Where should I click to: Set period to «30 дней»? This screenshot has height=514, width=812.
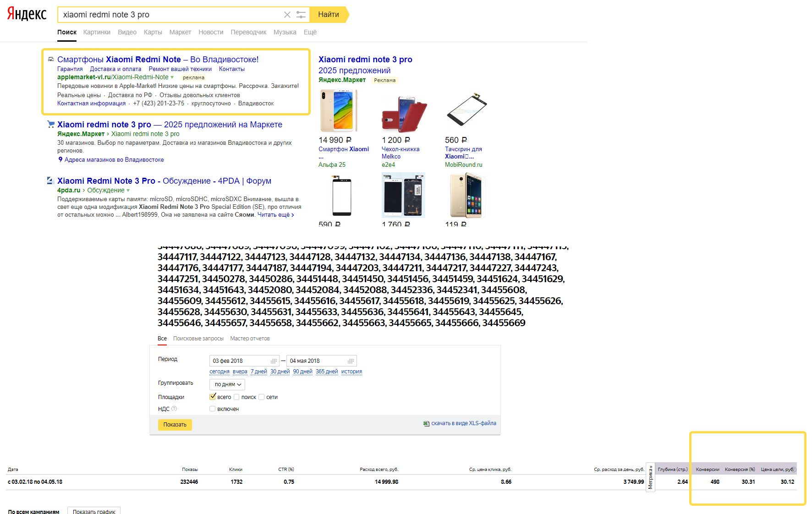click(x=280, y=372)
